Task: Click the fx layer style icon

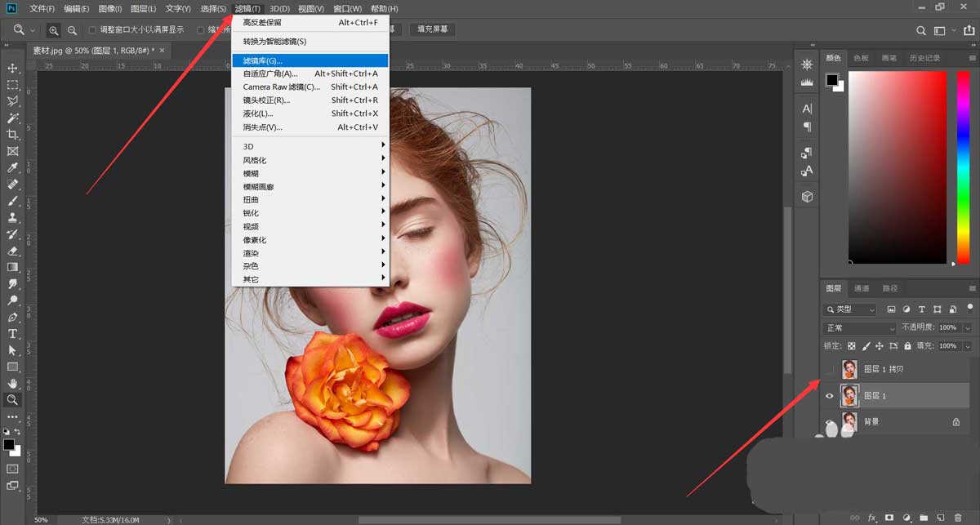Action: pyautogui.click(x=871, y=518)
